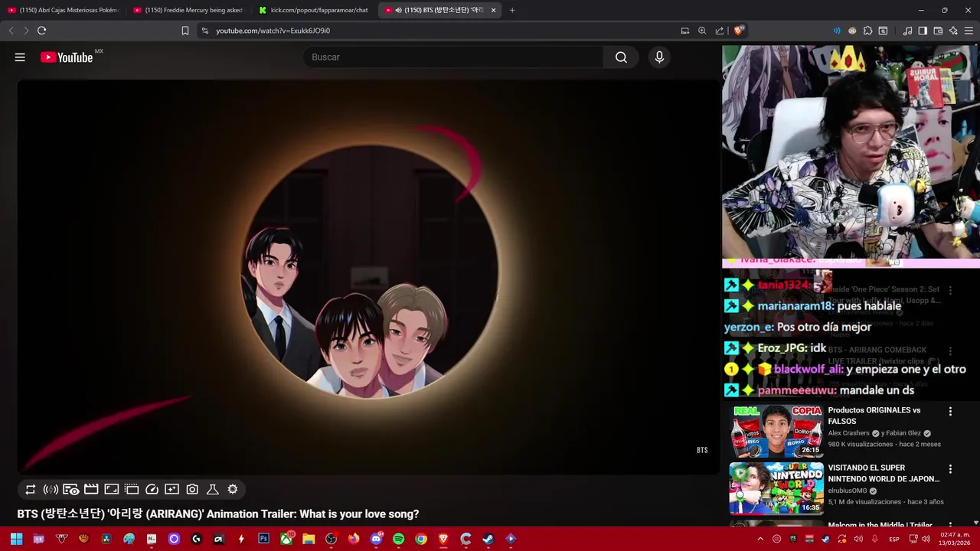Image resolution: width=980 pixels, height=551 pixels.
Task: Open the browser main menu
Action: coord(969,31)
